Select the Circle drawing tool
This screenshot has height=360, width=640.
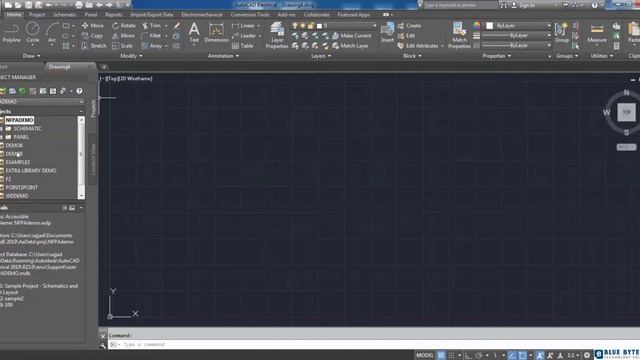click(33, 33)
